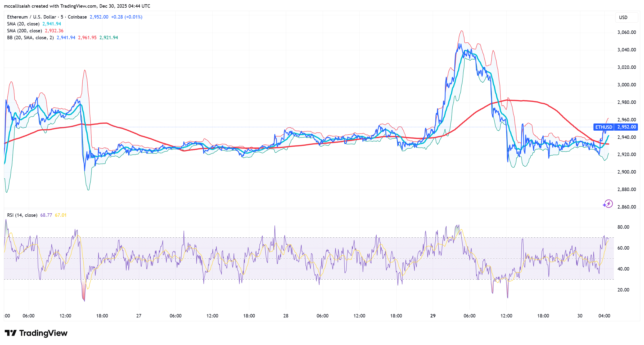Click the mccallisaiah TradingView.com attribution text

pyautogui.click(x=77, y=6)
